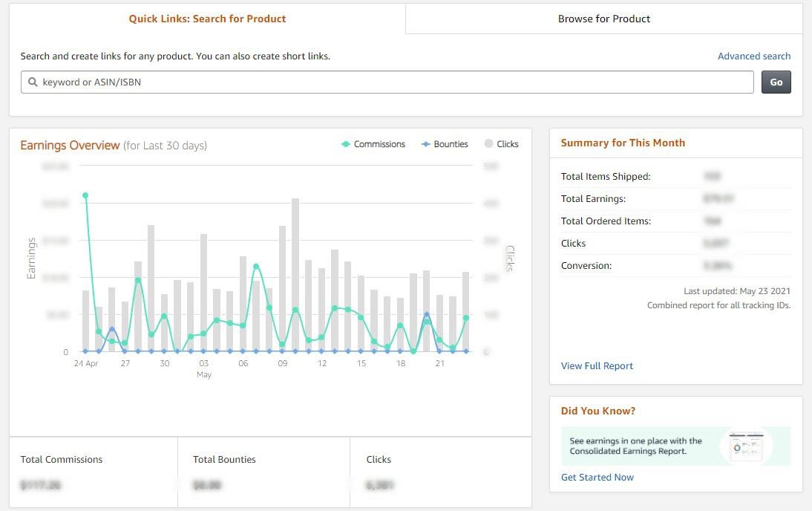Image resolution: width=812 pixels, height=511 pixels.
Task: Click the gray Clicks legend icon
Action: click(487, 144)
